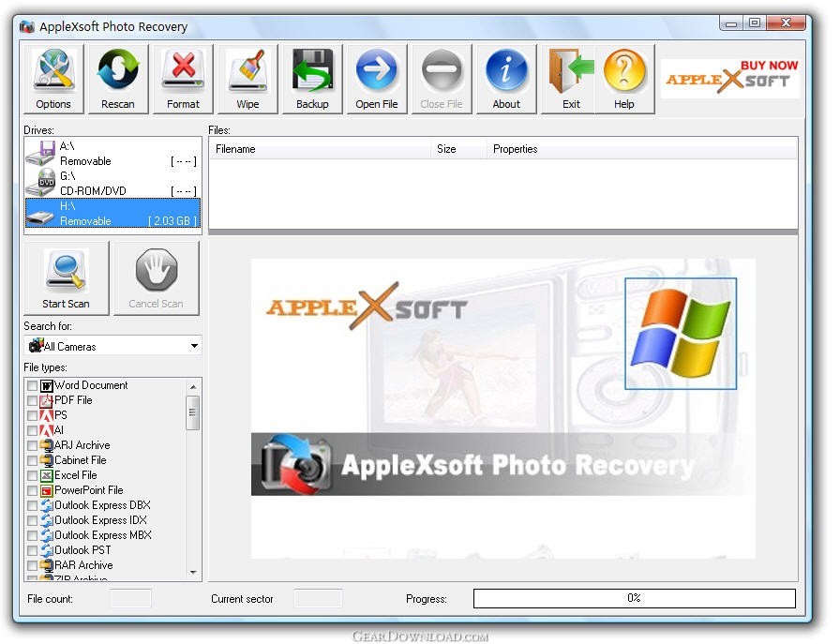The image size is (840, 644).
Task: Open the Options toolbar button
Action: pyautogui.click(x=53, y=80)
